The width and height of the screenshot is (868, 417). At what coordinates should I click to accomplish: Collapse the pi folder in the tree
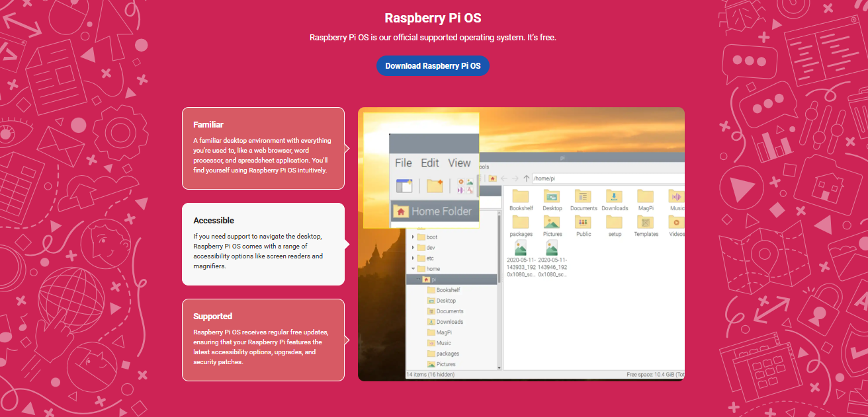pyautogui.click(x=418, y=280)
